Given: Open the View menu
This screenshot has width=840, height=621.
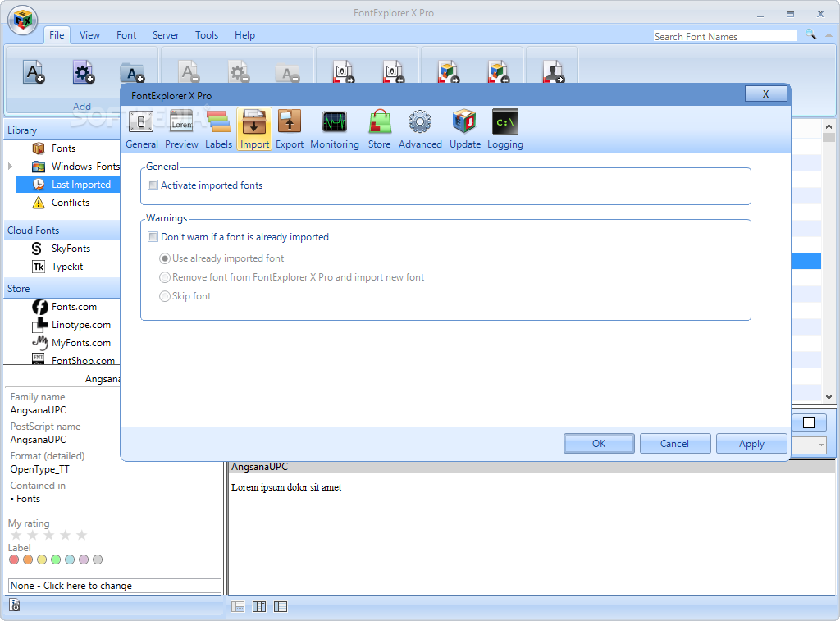Looking at the screenshot, I should tap(89, 34).
